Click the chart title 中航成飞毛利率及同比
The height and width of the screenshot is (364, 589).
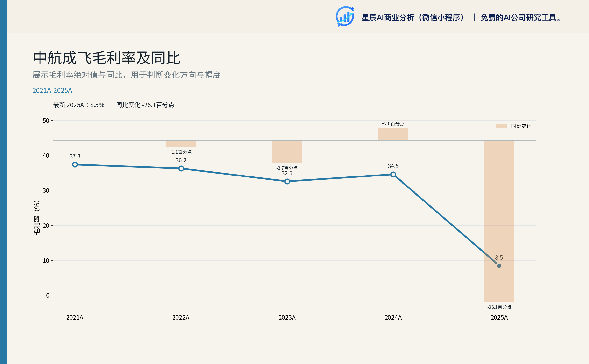click(107, 58)
